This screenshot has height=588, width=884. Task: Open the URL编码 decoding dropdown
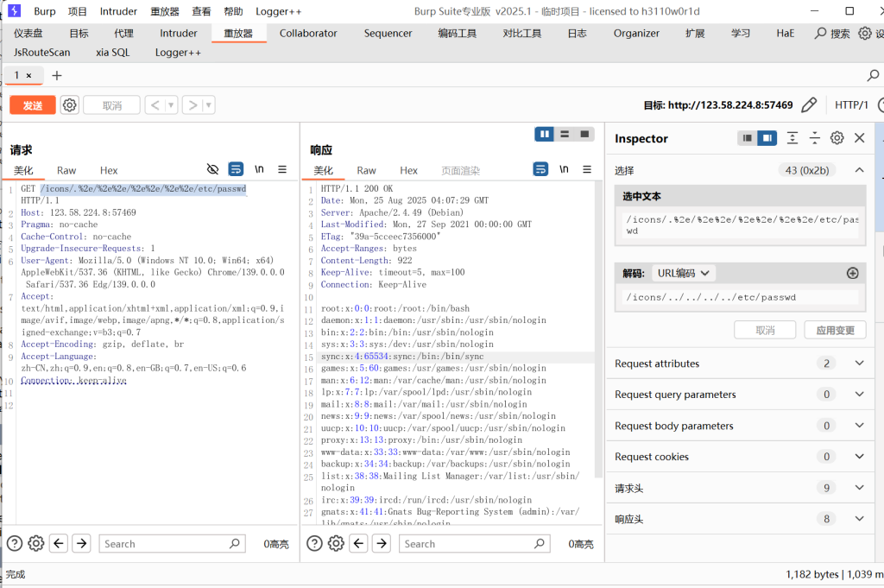(x=684, y=274)
